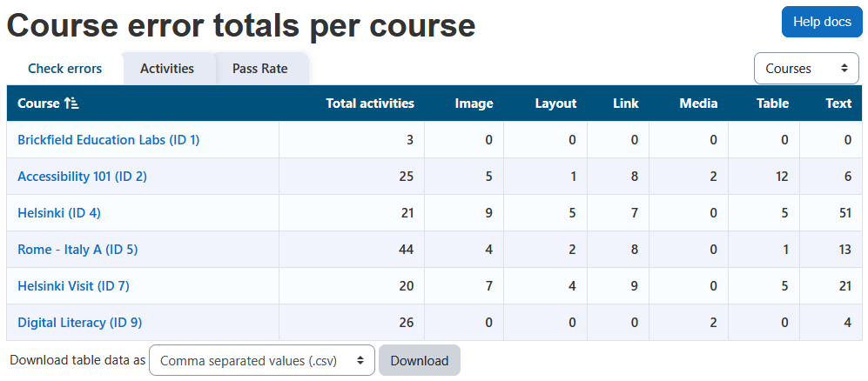Screen dimensions: 868x381
Task: Open the download format dropdown
Action: [262, 360]
